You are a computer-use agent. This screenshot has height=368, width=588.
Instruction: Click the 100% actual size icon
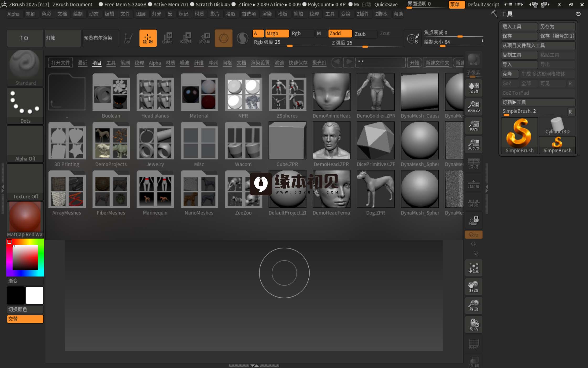(474, 126)
